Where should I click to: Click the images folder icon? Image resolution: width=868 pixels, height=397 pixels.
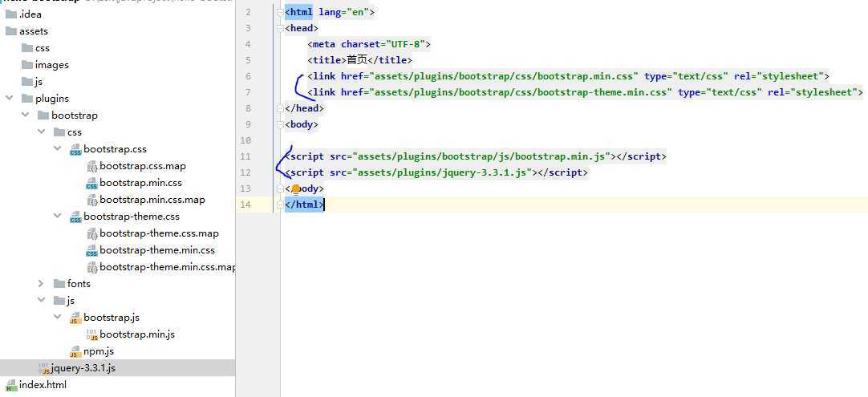click(x=27, y=65)
